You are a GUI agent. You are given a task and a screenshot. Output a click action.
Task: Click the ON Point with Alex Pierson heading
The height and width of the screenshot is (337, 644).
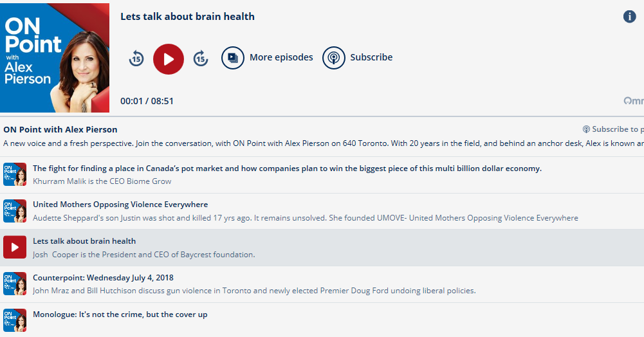click(60, 130)
